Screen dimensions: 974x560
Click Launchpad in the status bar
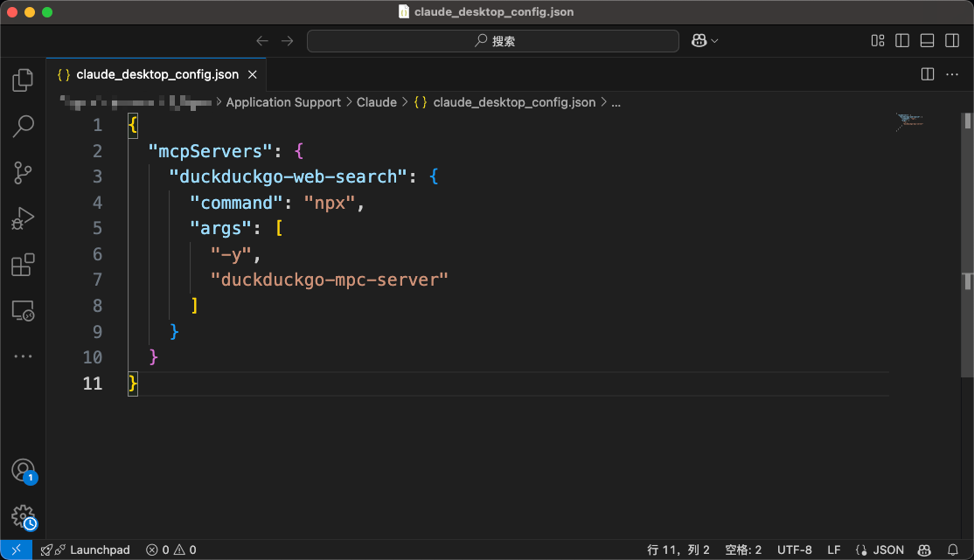coord(85,550)
